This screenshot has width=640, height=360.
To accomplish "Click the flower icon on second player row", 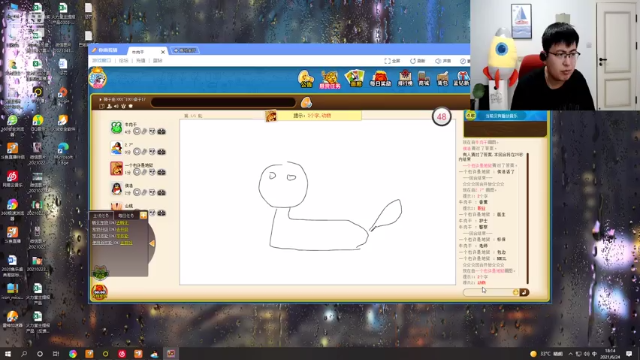I will 137,151.
